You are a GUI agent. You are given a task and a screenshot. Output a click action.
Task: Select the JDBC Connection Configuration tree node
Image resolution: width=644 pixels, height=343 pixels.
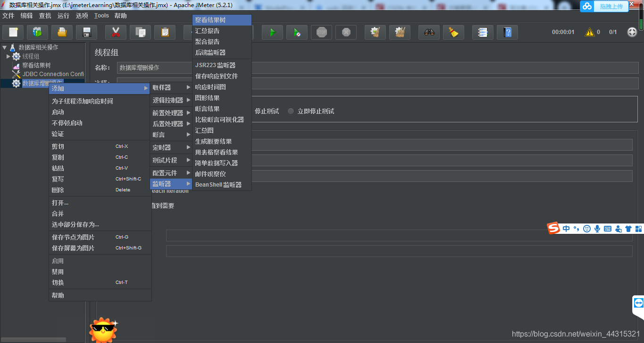[x=53, y=74]
